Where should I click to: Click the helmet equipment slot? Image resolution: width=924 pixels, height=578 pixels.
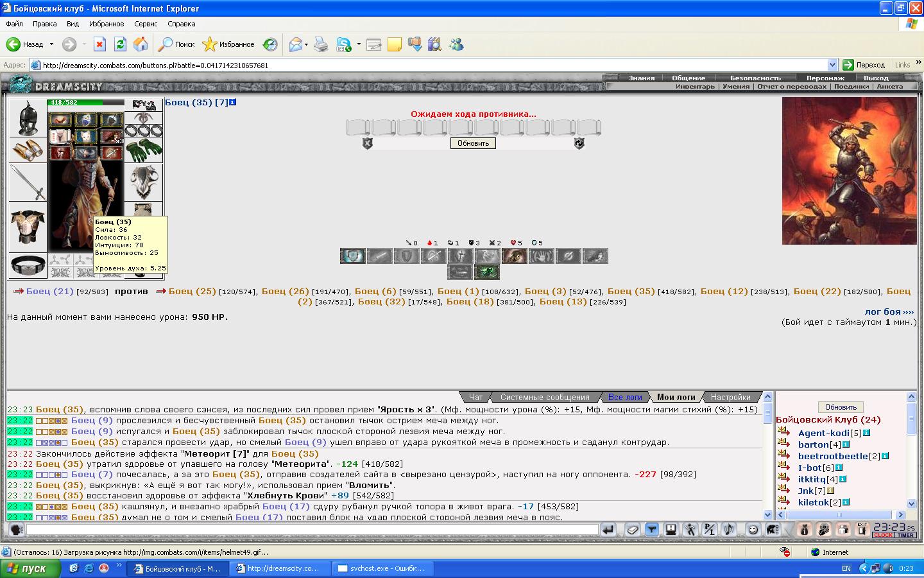[x=28, y=118]
